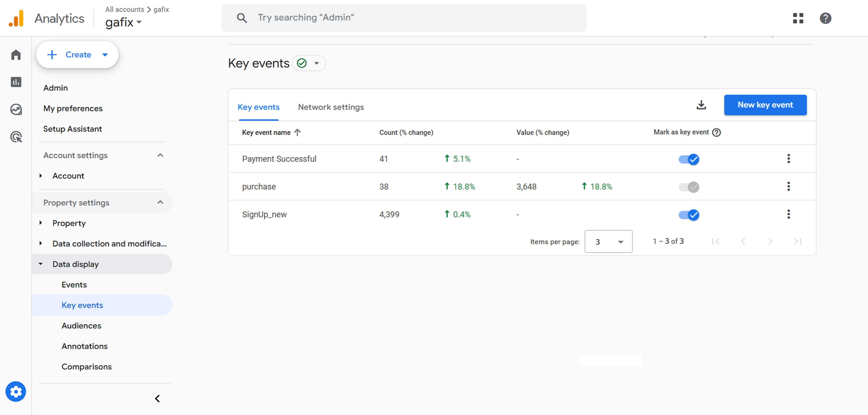868x415 pixels.
Task: Select Audiences in Data display menu
Action: coord(81,325)
